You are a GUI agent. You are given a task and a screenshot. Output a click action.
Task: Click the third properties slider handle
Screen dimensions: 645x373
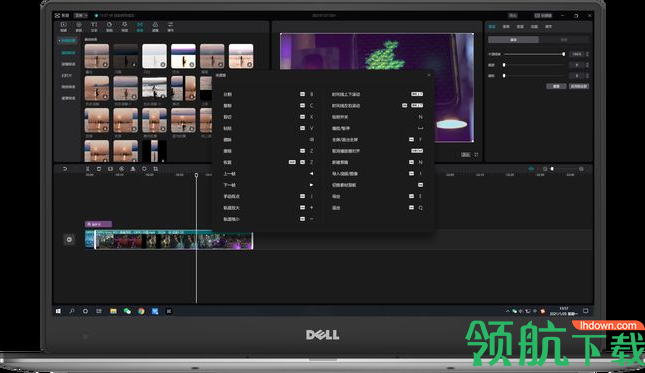pyautogui.click(x=504, y=76)
